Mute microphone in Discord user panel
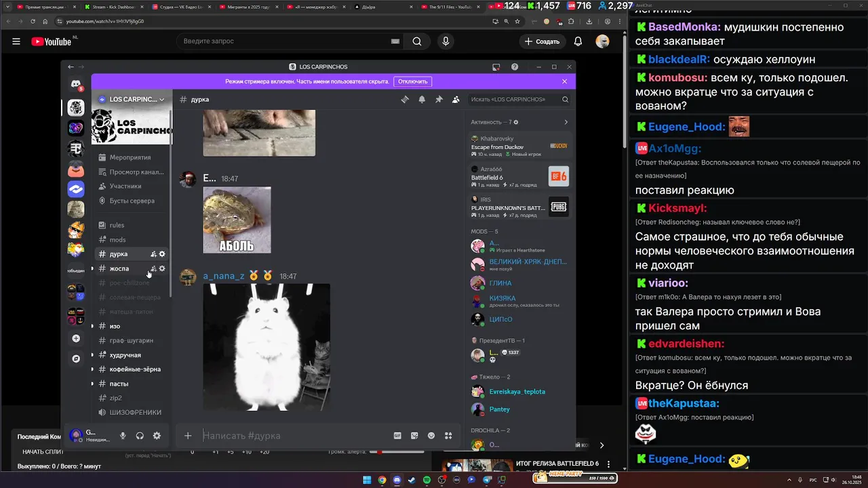 click(123, 436)
